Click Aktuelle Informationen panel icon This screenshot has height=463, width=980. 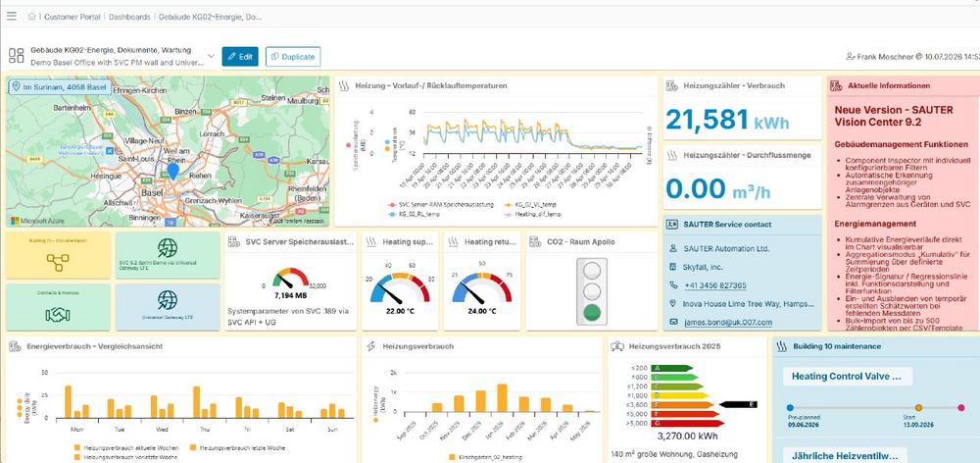836,85
